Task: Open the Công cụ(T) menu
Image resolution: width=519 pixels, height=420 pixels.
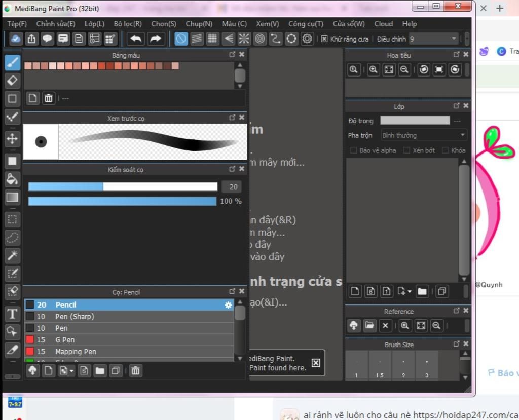Action: 306,24
